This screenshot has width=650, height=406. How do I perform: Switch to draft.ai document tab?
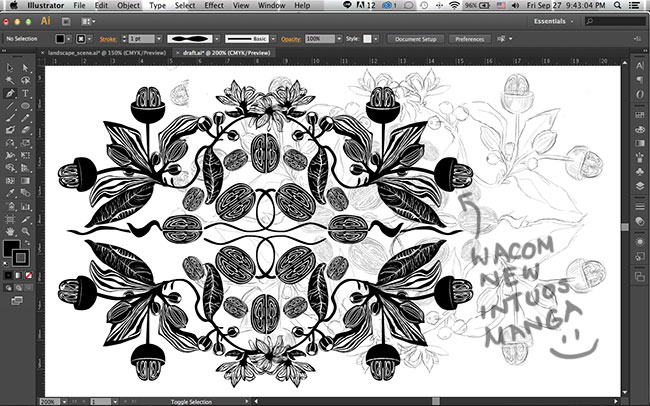tap(226, 53)
